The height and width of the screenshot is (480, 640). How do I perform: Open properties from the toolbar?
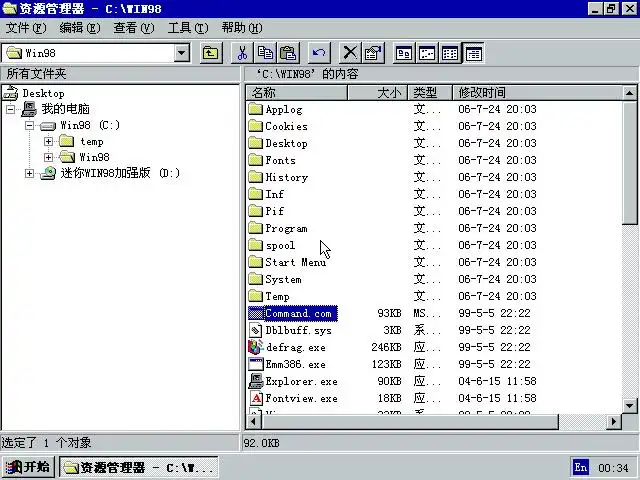pos(373,53)
